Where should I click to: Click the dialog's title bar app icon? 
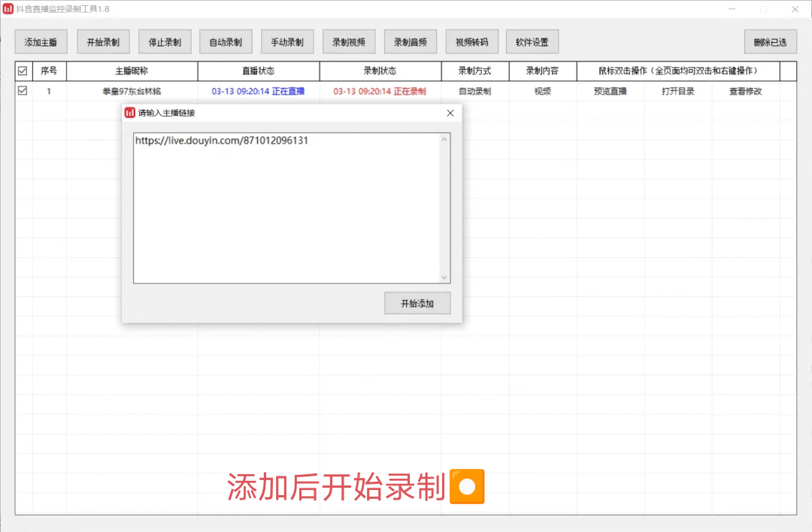pos(130,113)
